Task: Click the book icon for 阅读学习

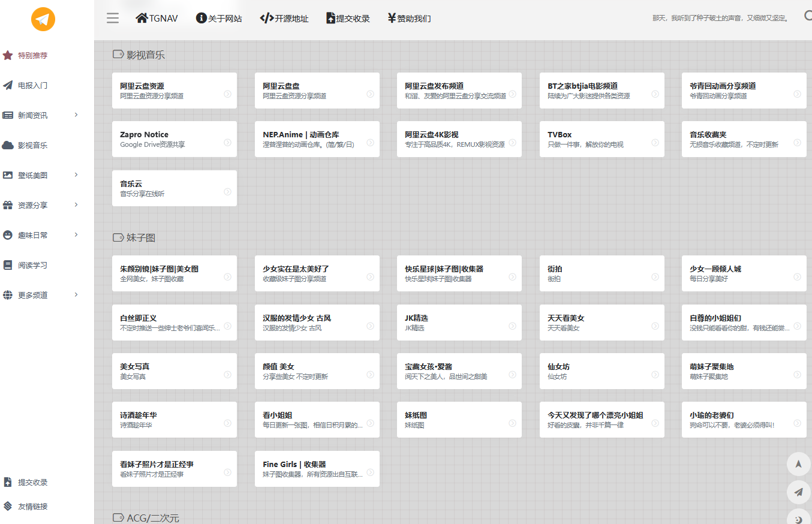Action: click(8, 265)
